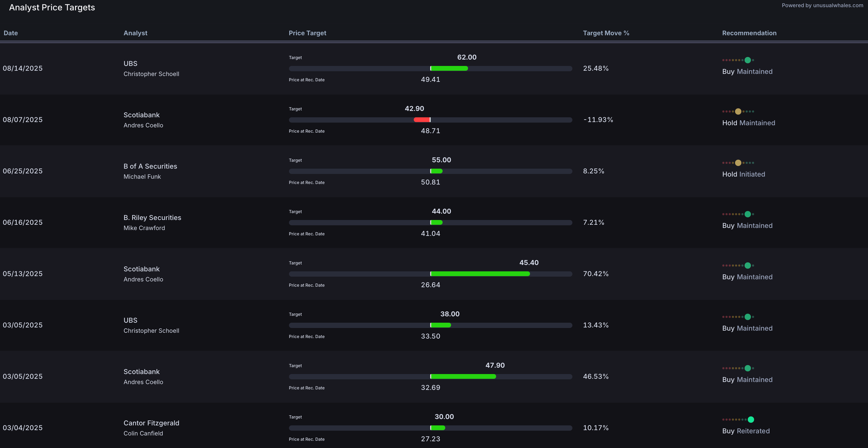
Task: Click the 38.00 UBS target bar
Action: 441,325
